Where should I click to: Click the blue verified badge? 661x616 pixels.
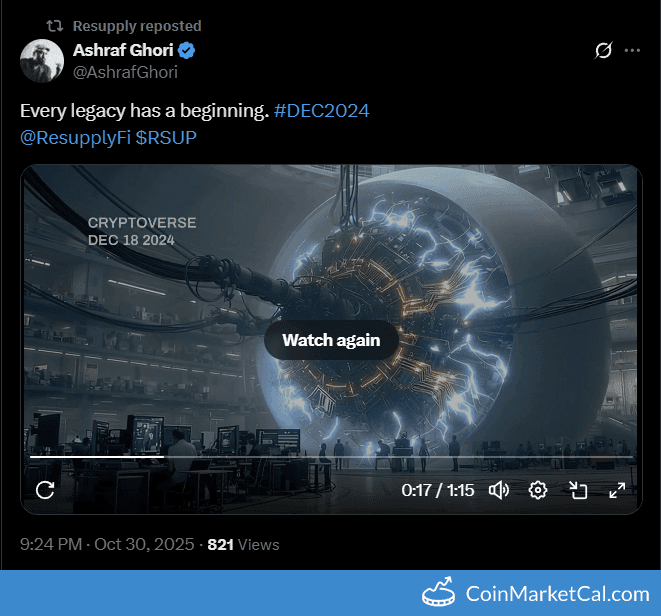186,51
